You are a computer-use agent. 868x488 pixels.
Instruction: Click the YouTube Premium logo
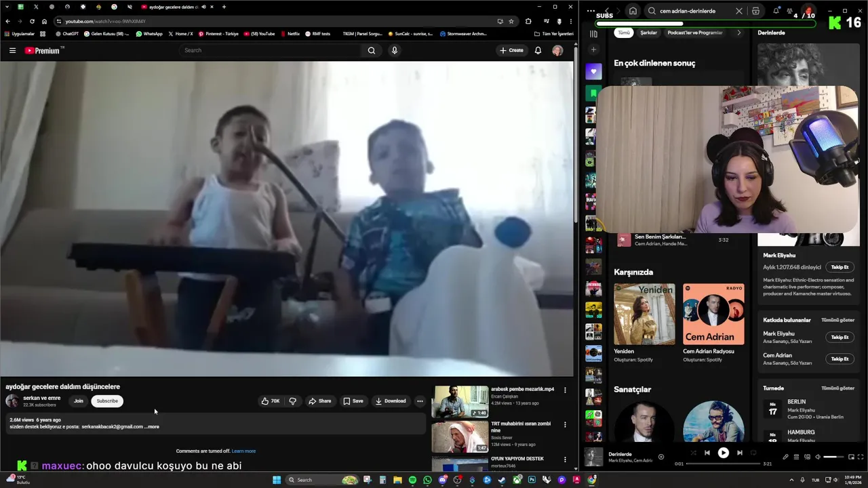coord(43,50)
